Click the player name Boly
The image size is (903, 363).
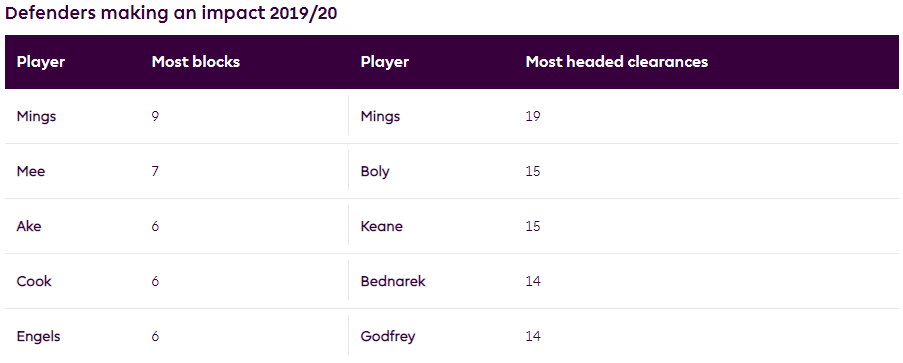coord(375,172)
